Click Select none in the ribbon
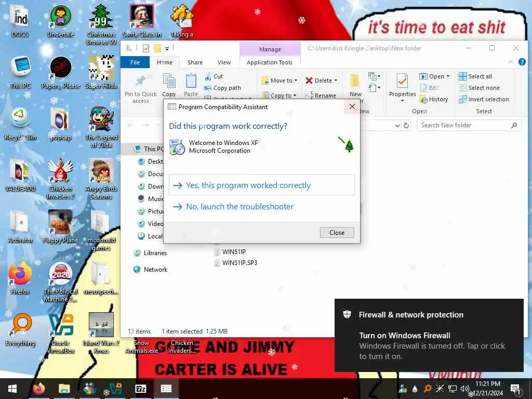 tap(479, 88)
